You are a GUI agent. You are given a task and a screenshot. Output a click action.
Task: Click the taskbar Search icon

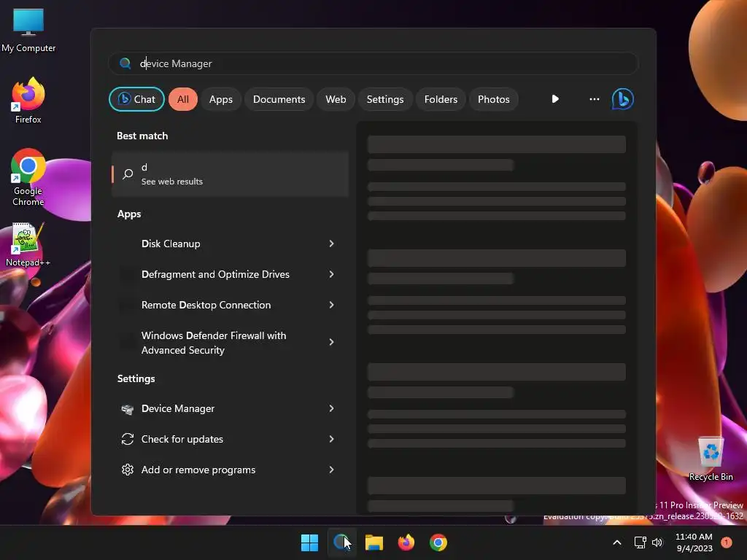(342, 542)
